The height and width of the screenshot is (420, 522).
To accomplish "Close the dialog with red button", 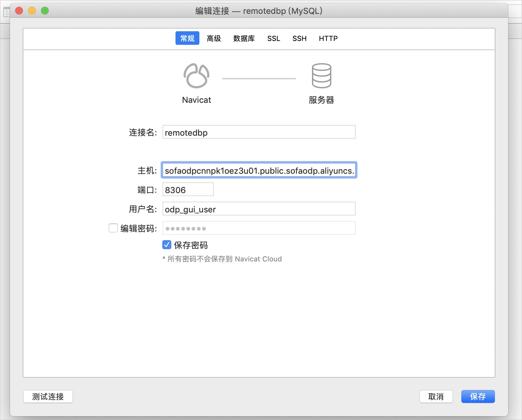I will tap(19, 11).
